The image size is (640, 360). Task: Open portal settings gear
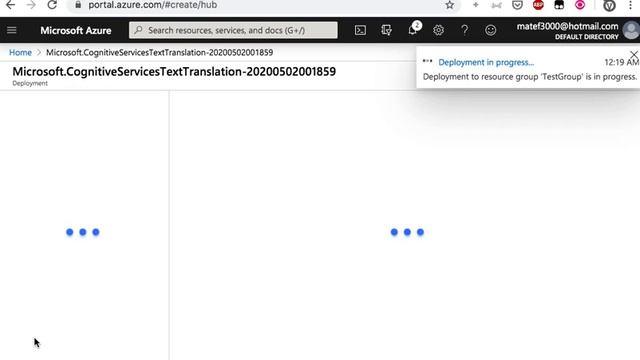tap(438, 30)
